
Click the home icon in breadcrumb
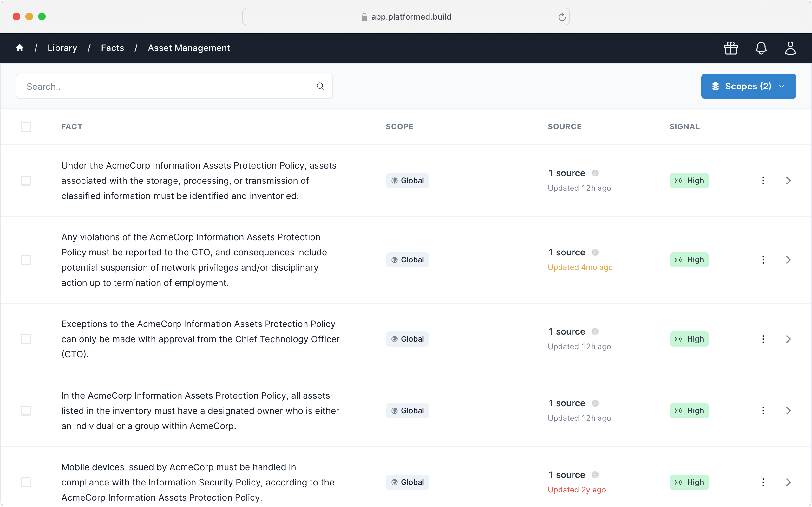click(19, 48)
